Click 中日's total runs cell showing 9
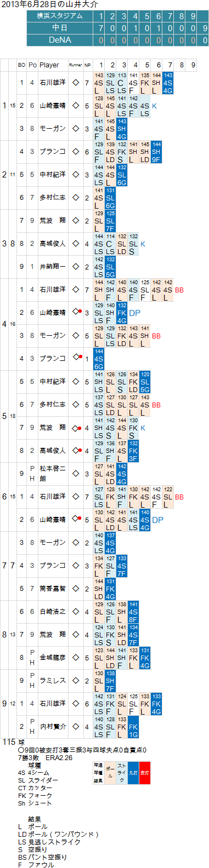 coord(205,27)
